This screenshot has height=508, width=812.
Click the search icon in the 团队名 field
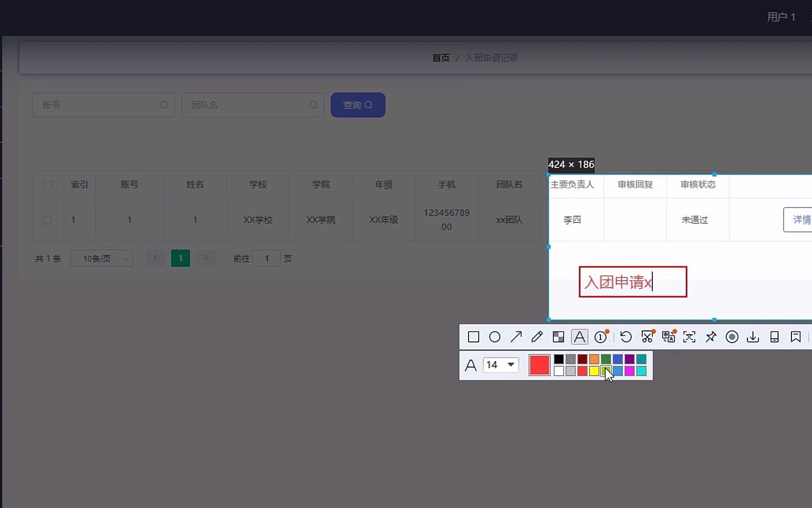tap(313, 105)
